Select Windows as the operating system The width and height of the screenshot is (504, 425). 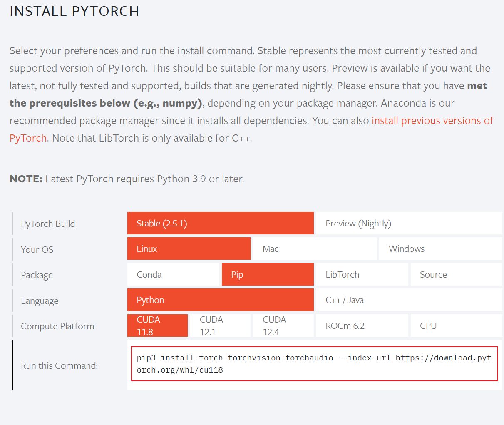440,249
